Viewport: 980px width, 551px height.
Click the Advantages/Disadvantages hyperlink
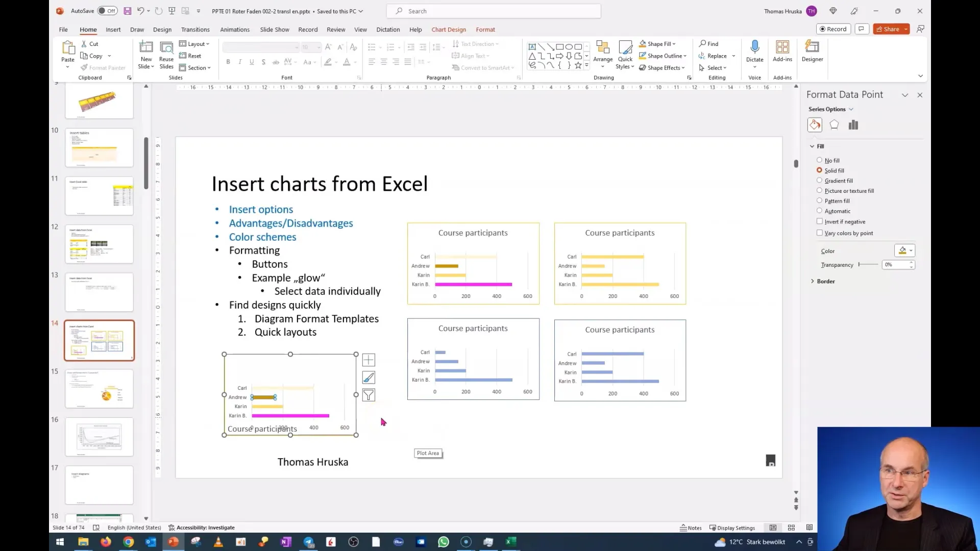coord(291,222)
